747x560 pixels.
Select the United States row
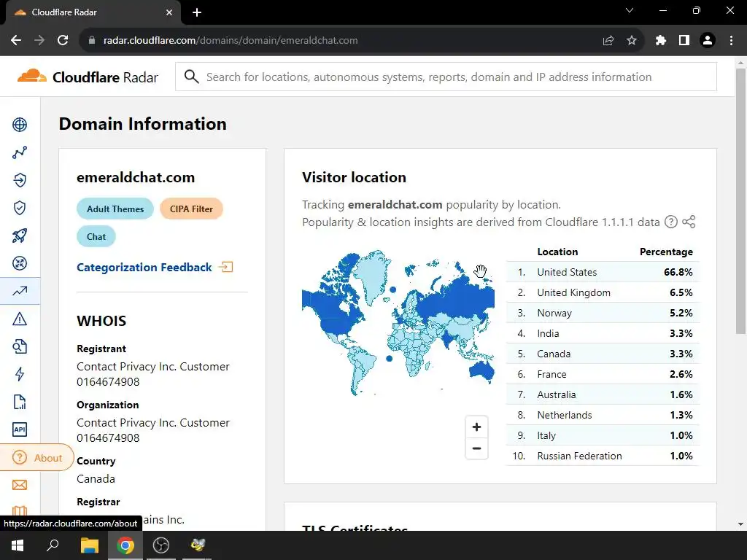point(603,273)
